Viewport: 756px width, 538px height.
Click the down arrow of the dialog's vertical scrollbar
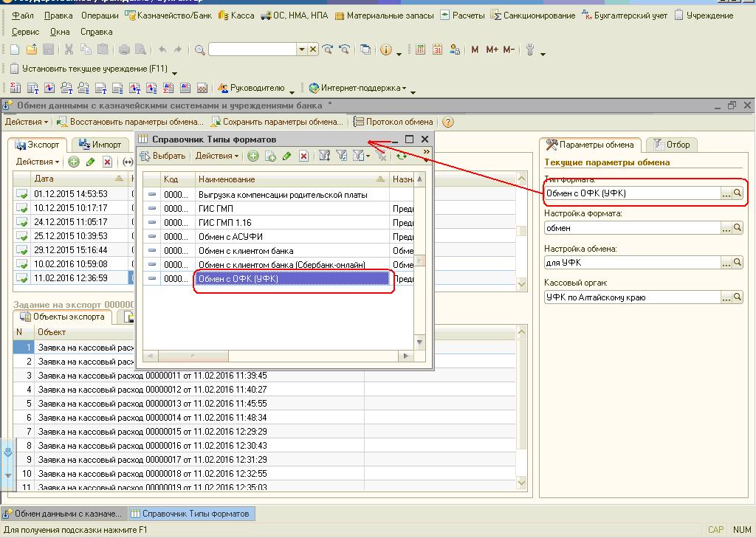(x=420, y=342)
